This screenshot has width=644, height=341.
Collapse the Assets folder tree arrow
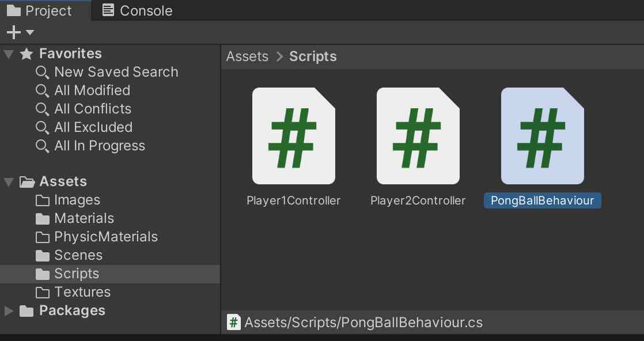pyautogui.click(x=9, y=182)
